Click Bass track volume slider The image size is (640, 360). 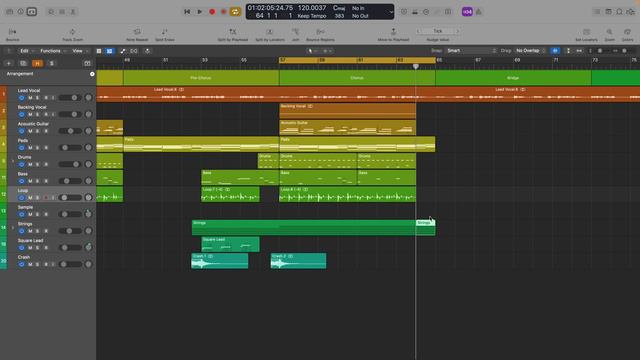[70, 181]
